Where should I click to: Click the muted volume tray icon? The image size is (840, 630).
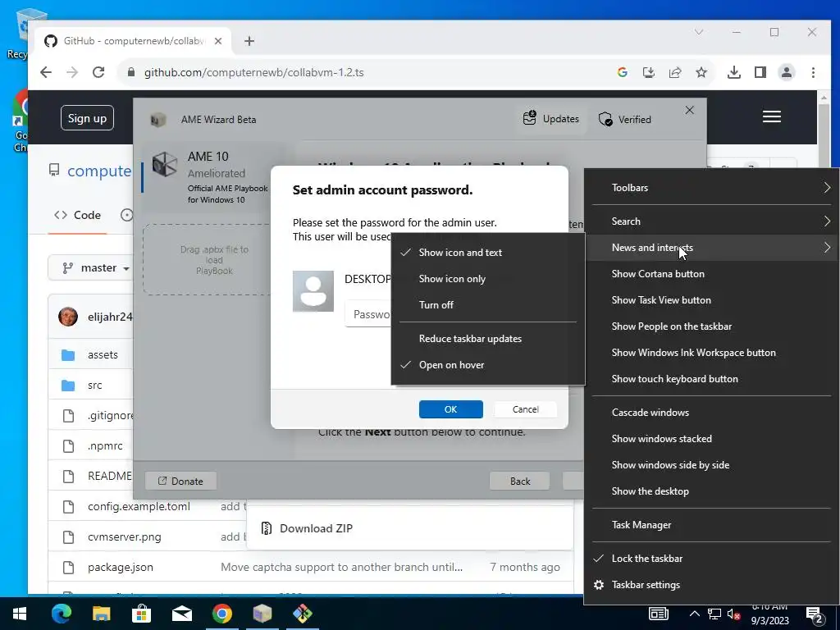tap(733, 614)
